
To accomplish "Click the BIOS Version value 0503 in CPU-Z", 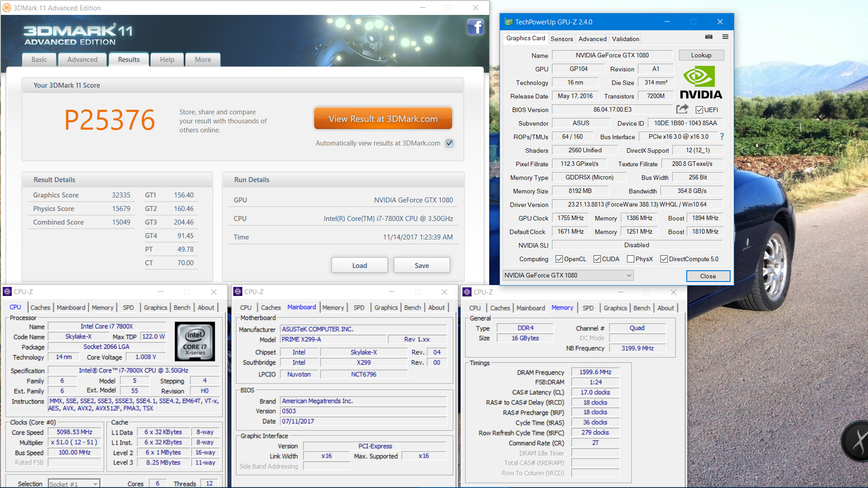I will pyautogui.click(x=363, y=411).
